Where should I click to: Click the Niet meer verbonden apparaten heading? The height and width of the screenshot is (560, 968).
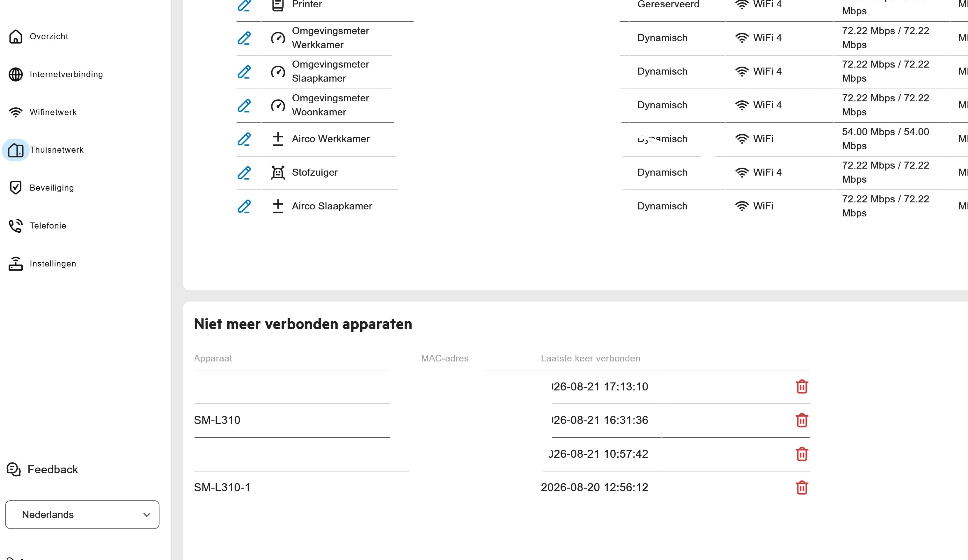coord(303,324)
